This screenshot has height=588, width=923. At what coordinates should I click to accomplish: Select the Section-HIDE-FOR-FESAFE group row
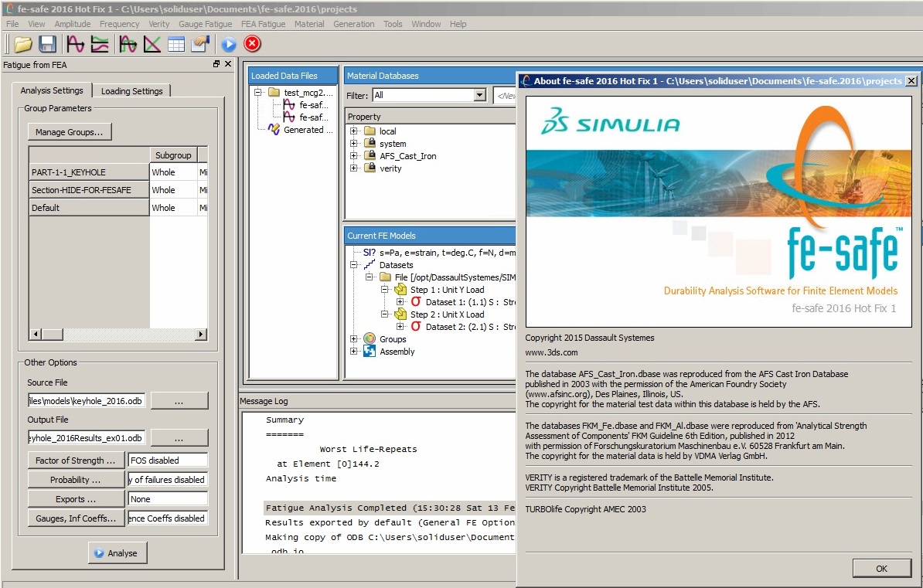coord(89,190)
